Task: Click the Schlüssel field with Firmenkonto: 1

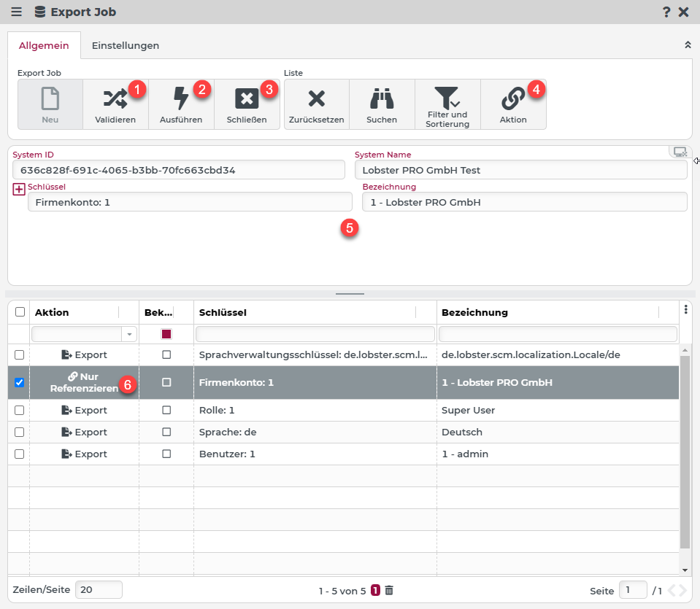Action: [x=191, y=202]
